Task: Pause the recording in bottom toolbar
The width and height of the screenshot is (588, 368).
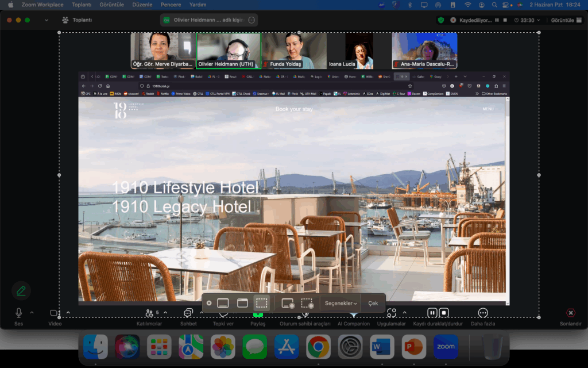Action: [432, 313]
